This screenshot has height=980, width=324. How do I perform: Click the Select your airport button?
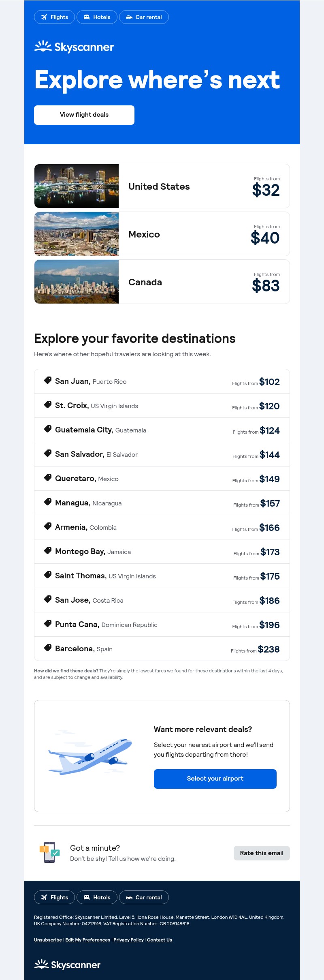(x=215, y=779)
